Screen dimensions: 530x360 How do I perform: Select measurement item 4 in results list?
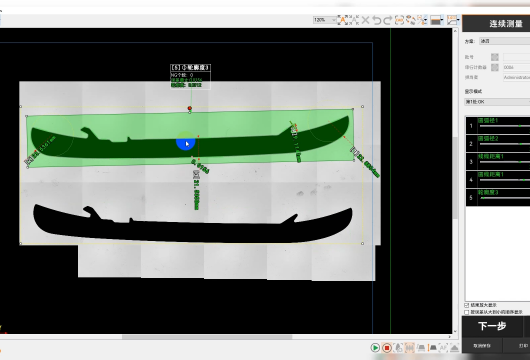coord(498,179)
